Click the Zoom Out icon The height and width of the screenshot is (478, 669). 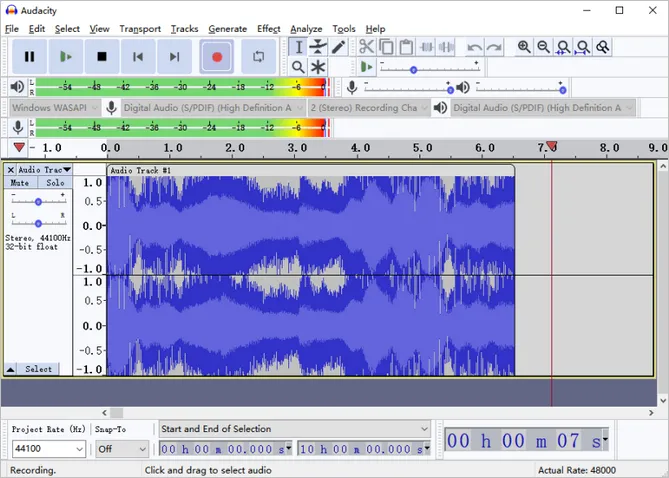click(544, 47)
